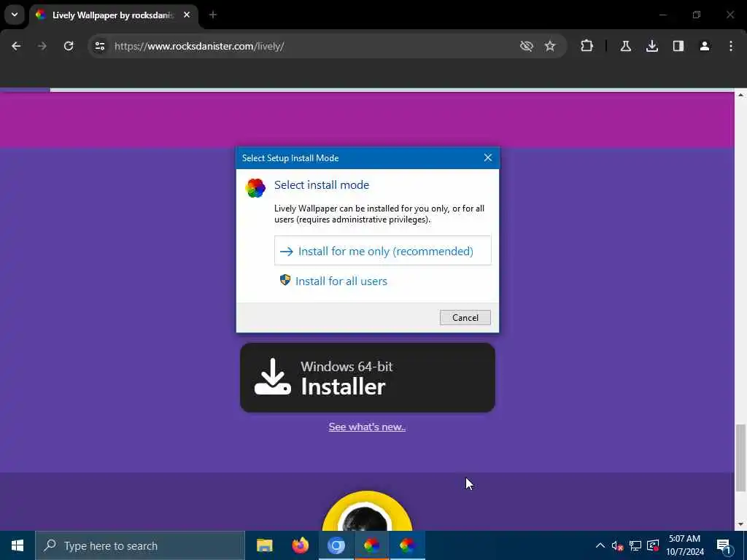This screenshot has height=560, width=747.
Task: Open the See what's new link
Action: tap(367, 427)
